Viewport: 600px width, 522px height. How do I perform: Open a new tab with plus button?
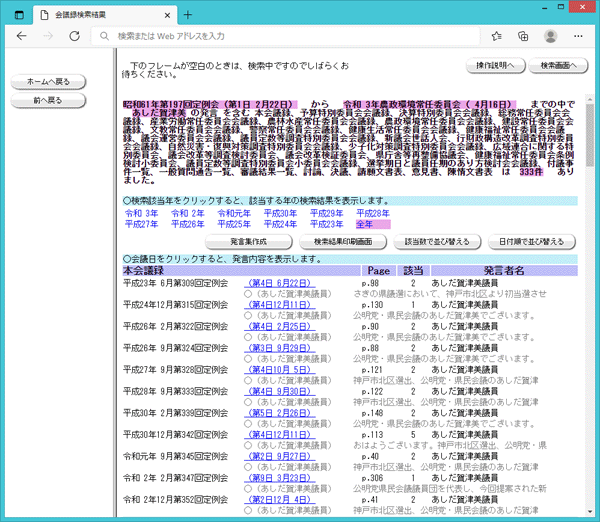188,15
